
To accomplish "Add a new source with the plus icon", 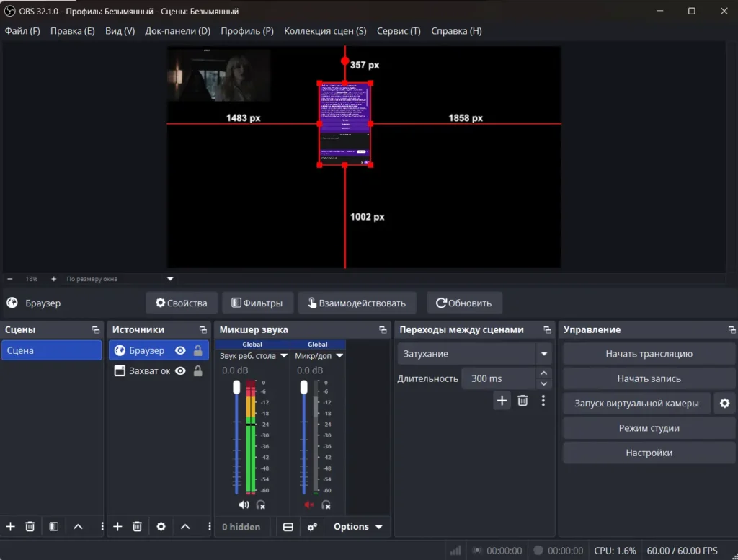I will coord(118,527).
